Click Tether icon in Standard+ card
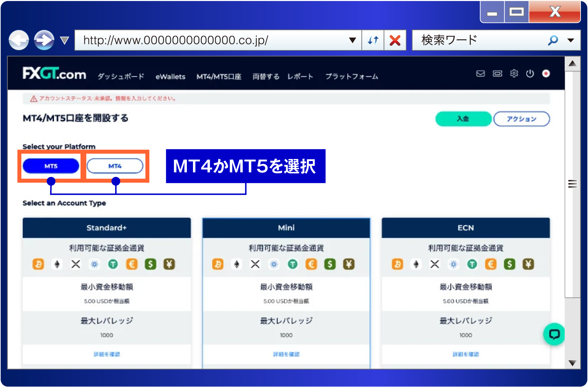The width and height of the screenshot is (588, 387). pyautogui.click(x=113, y=264)
